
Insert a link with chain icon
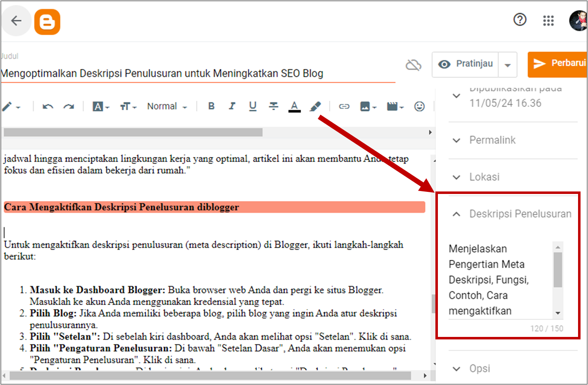point(344,107)
